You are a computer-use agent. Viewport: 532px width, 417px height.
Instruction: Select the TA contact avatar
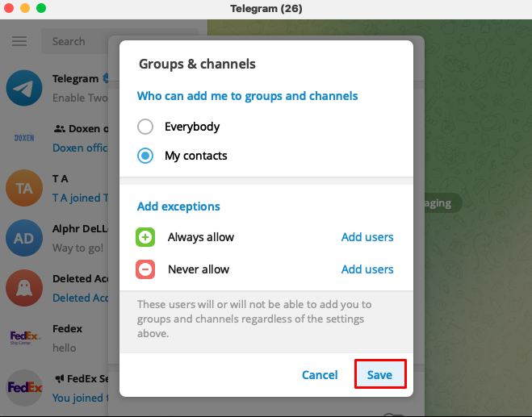tap(24, 188)
